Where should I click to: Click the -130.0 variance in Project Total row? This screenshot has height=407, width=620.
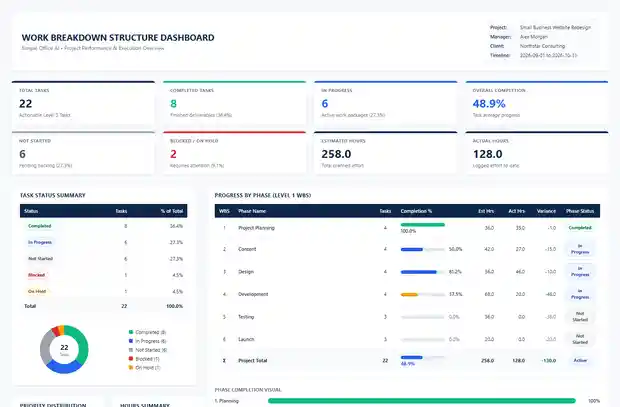tap(549, 361)
